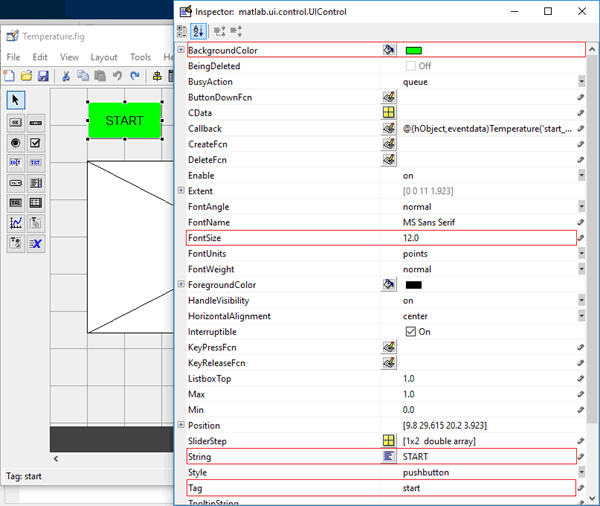Open the FontAngle dropdown
Viewport: 600px width, 506px height.
pyautogui.click(x=581, y=207)
